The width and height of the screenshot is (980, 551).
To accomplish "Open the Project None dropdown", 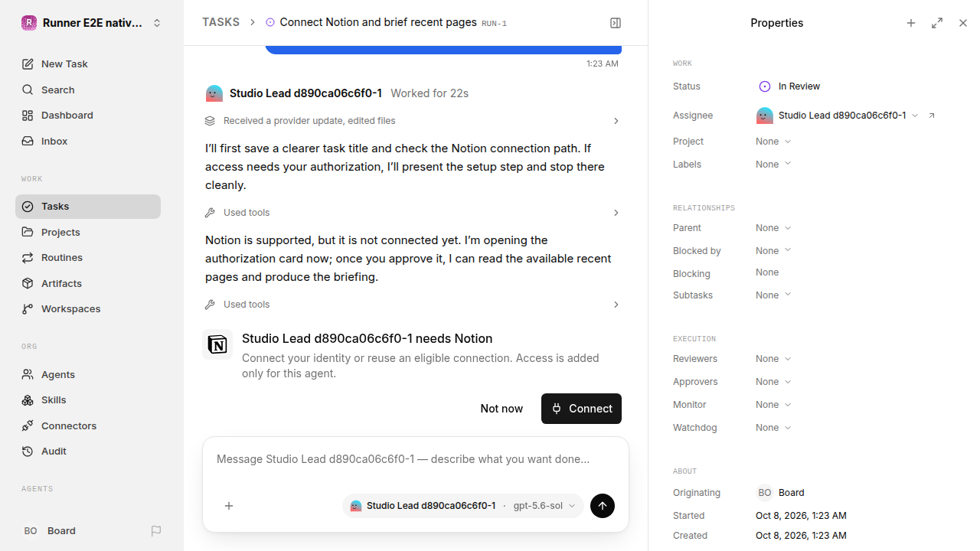I will click(773, 142).
